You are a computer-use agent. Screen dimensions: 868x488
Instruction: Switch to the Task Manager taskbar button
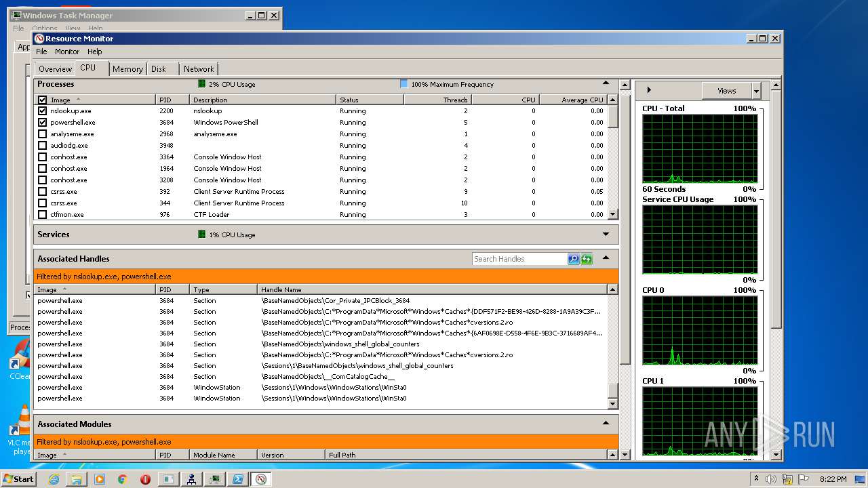(x=215, y=479)
